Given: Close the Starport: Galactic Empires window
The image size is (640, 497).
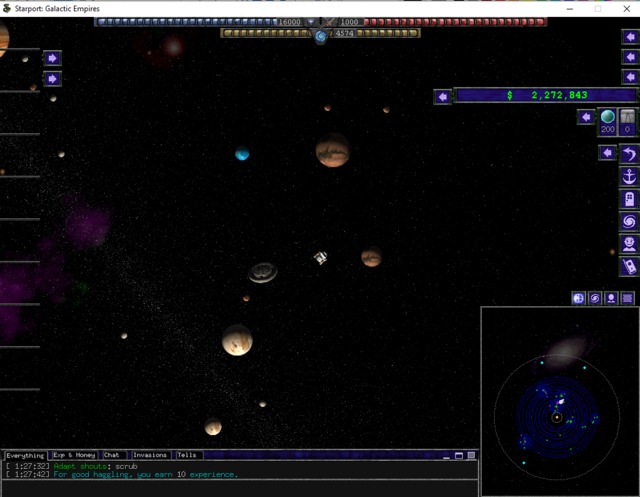Looking at the screenshot, I should (627, 9).
